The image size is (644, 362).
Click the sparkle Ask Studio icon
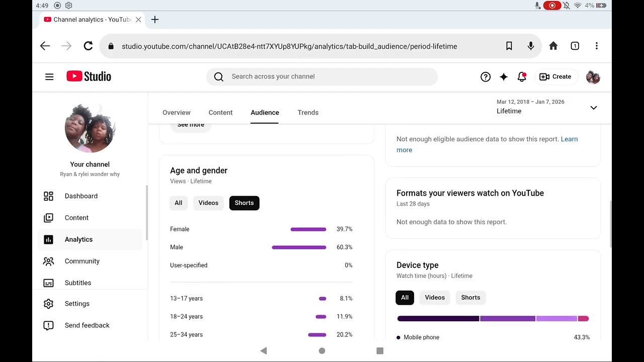point(504,77)
